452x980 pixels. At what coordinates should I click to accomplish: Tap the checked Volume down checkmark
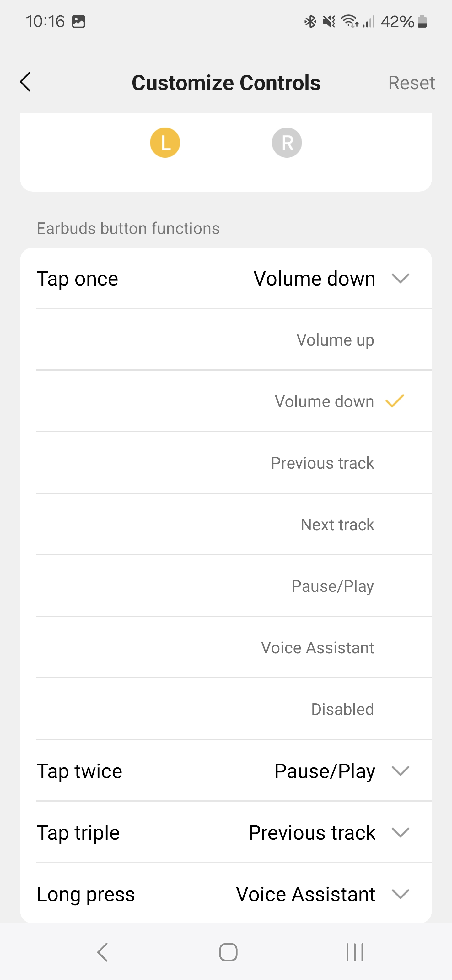(395, 401)
